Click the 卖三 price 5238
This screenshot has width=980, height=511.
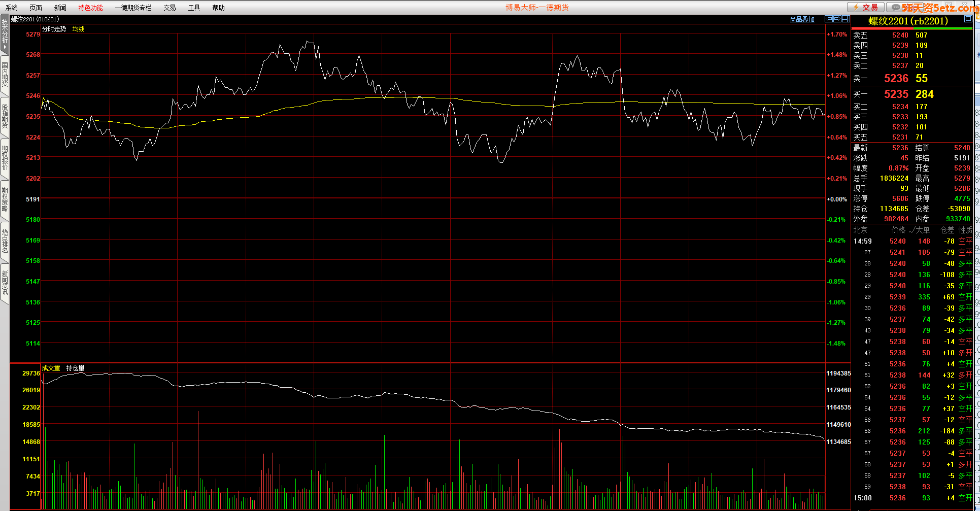tap(900, 55)
